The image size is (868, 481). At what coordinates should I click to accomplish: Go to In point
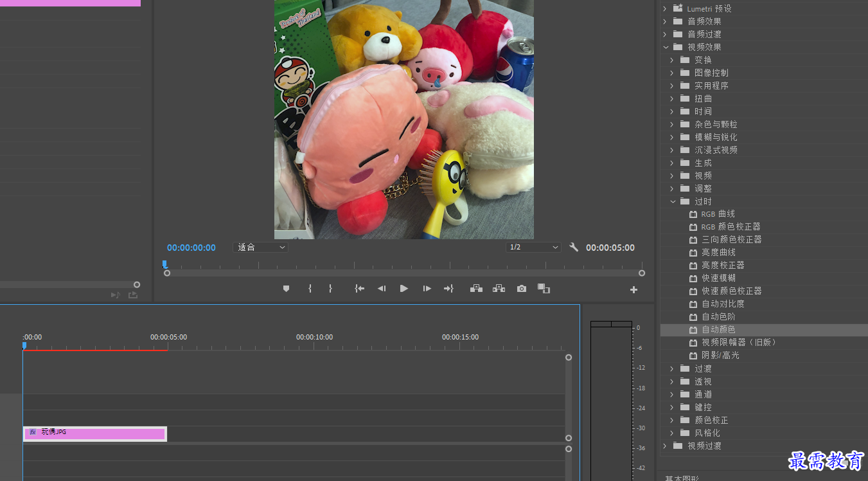click(360, 289)
